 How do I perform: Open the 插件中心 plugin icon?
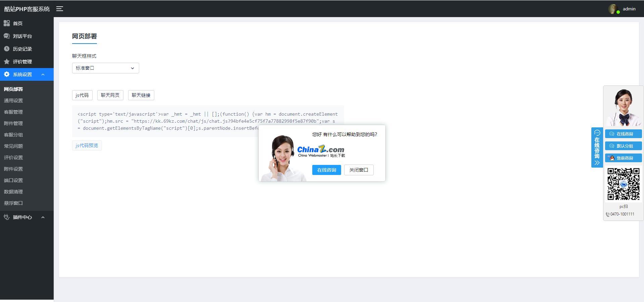point(7,218)
